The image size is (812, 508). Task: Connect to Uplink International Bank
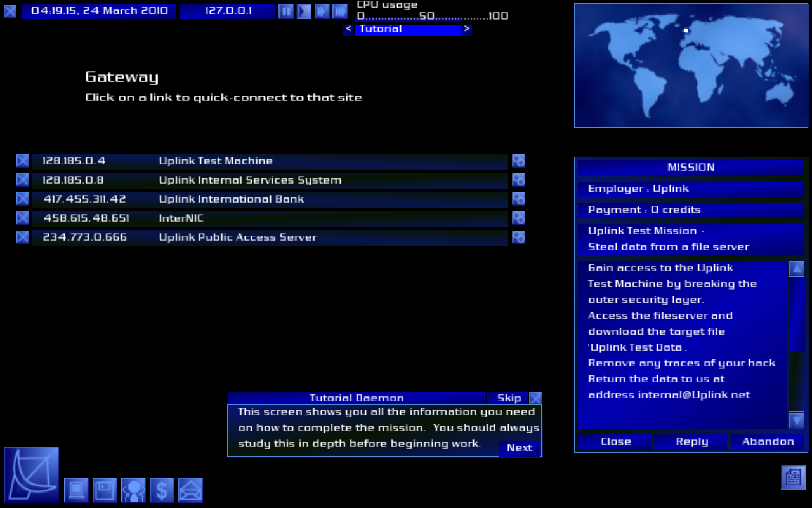click(270, 199)
